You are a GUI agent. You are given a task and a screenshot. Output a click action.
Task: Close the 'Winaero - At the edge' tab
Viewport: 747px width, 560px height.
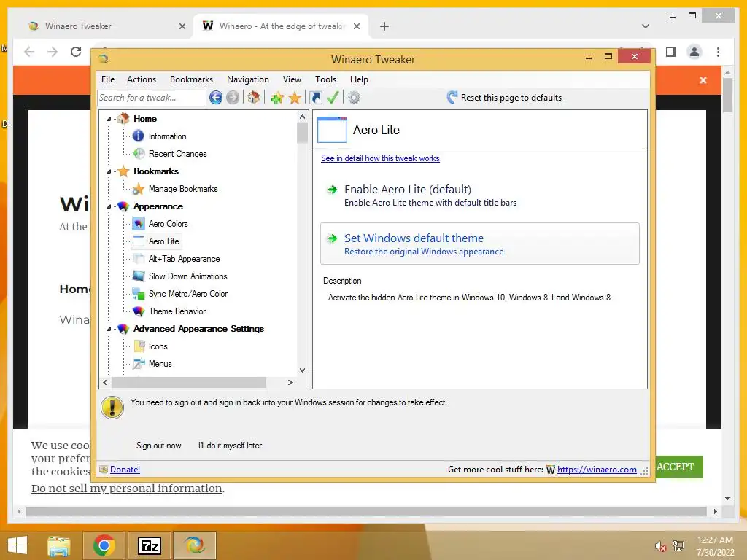pyautogui.click(x=356, y=26)
